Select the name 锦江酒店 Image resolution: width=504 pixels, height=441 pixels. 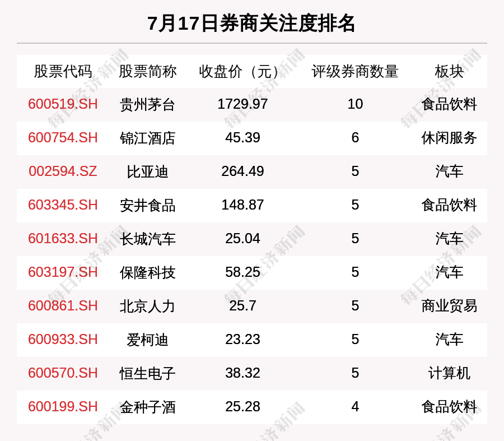[147, 138]
